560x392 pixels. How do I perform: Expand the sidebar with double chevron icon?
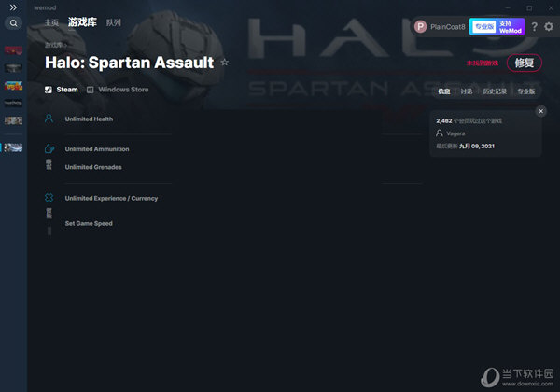[13, 7]
